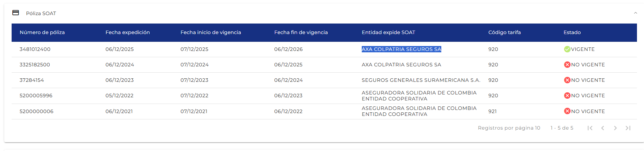Click the Estado column header
644x151 pixels.
tap(572, 32)
